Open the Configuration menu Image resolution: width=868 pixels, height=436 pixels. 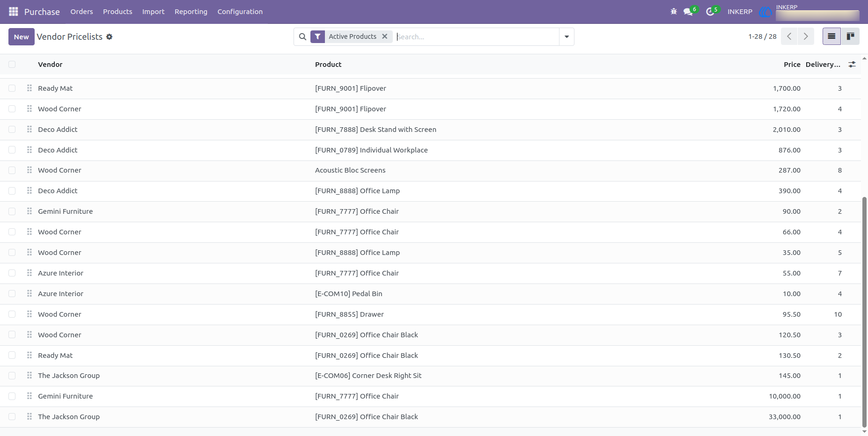(x=240, y=12)
